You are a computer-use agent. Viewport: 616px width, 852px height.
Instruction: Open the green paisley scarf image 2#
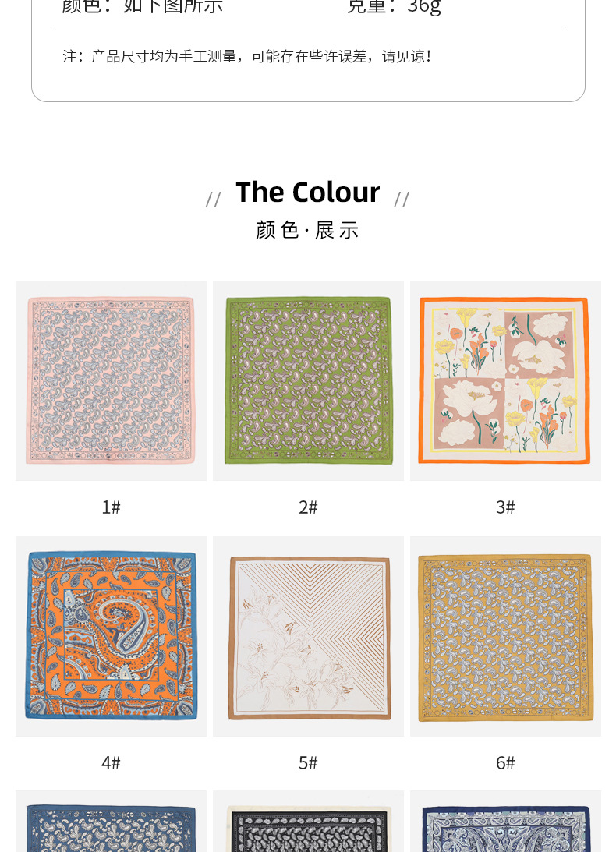click(308, 380)
